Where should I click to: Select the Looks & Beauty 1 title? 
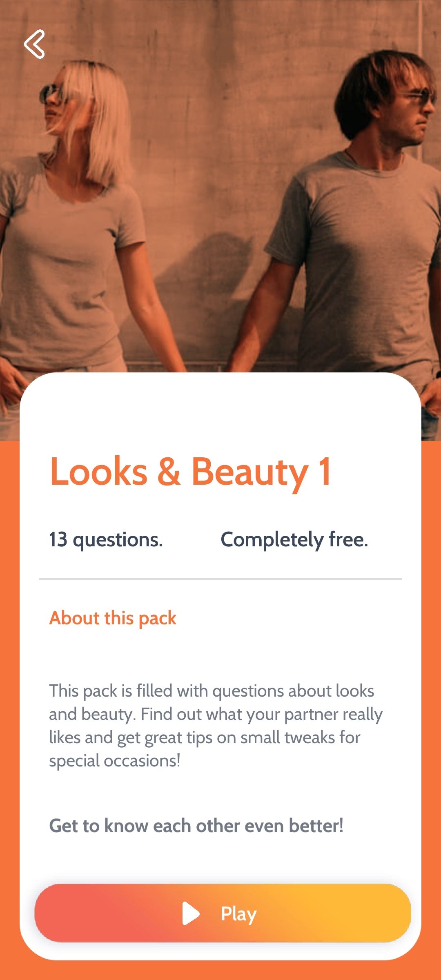[x=190, y=472]
